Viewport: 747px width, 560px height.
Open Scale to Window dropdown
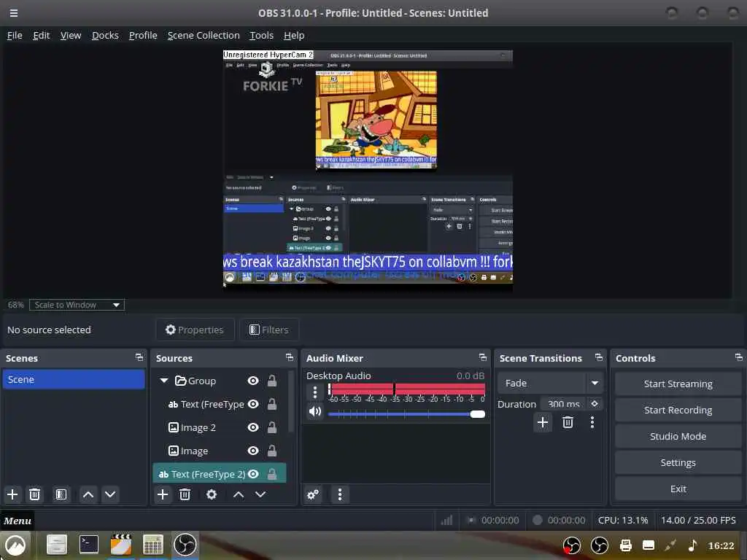tap(77, 305)
